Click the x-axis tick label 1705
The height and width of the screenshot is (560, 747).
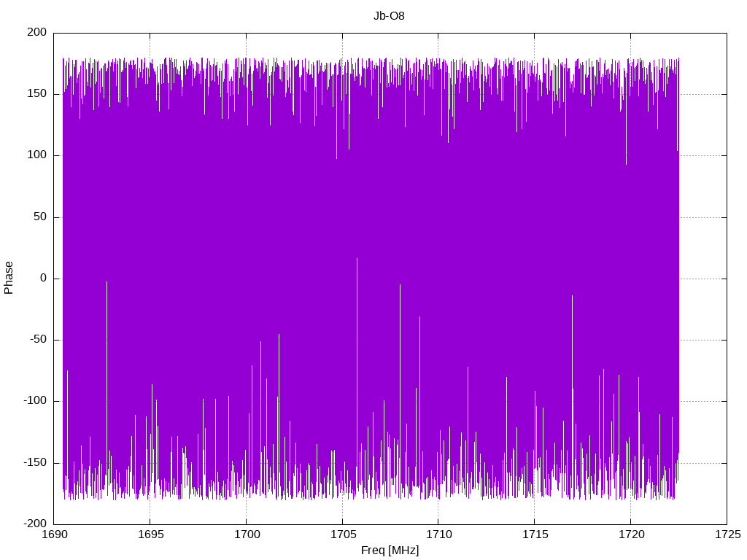click(343, 534)
